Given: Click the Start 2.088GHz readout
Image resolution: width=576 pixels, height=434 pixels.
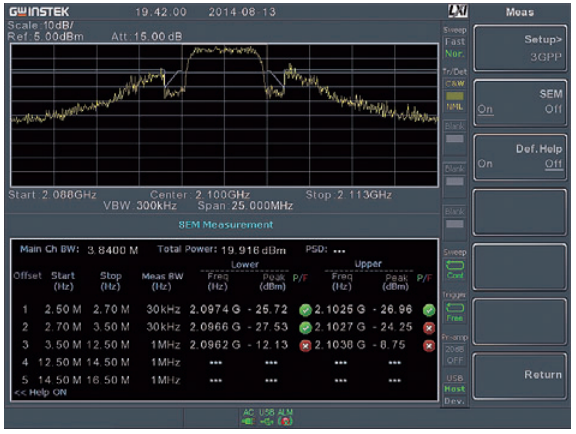Looking at the screenshot, I should pos(53,195).
